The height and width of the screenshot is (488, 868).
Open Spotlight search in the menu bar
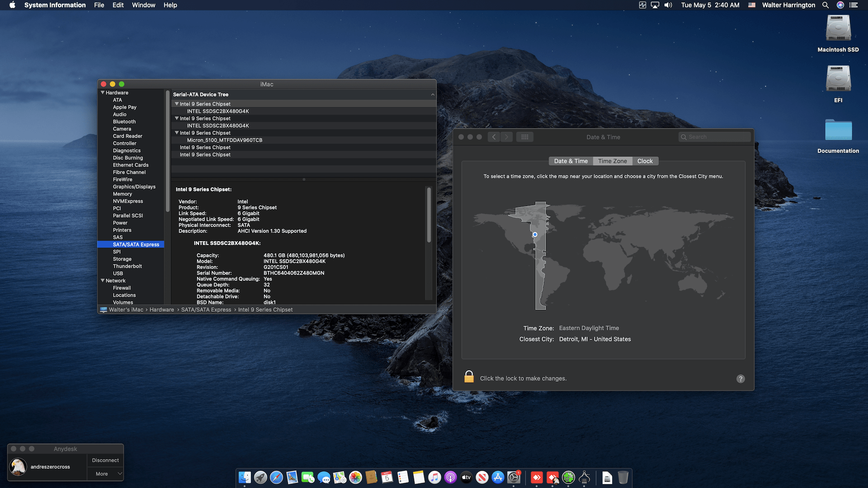pyautogui.click(x=826, y=5)
